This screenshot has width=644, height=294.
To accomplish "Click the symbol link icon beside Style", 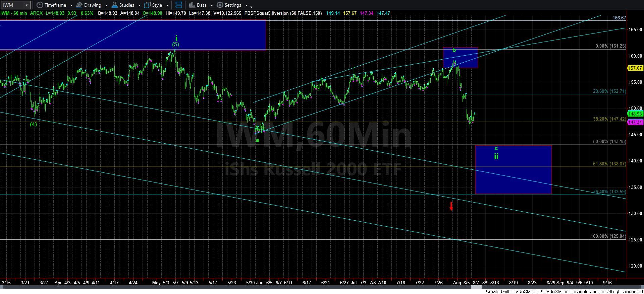I will click(x=178, y=5).
